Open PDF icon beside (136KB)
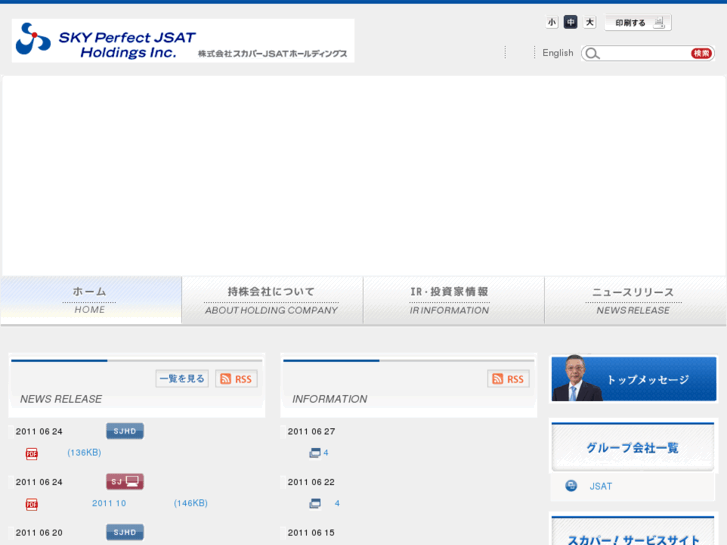Screen dimensions: 727x545 pos(32,453)
